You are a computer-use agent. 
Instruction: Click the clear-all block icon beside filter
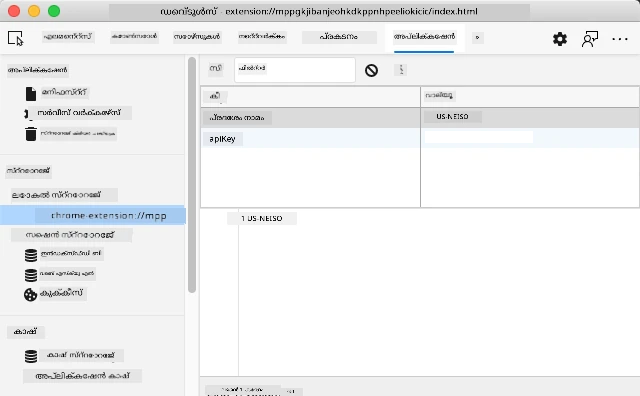(371, 70)
